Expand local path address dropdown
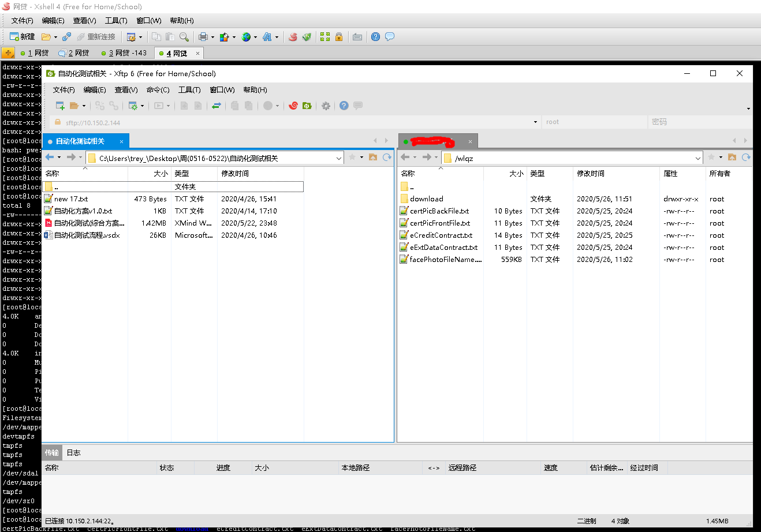Image resolution: width=761 pixels, height=532 pixels. coord(339,158)
